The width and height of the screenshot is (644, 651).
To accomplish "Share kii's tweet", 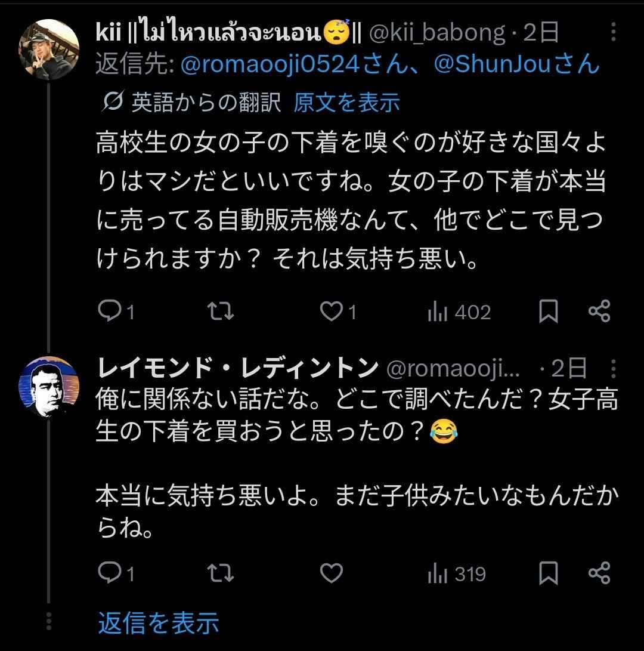I will click(599, 311).
